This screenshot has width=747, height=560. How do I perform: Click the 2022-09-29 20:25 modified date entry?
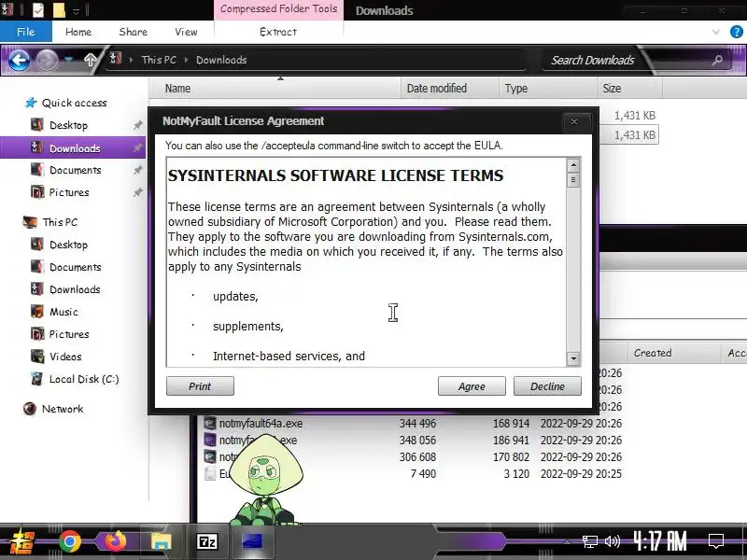[581, 474]
